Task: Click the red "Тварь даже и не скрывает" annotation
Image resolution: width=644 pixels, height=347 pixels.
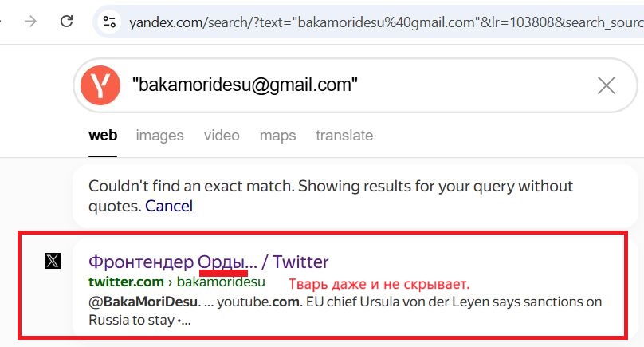Action: (379, 284)
